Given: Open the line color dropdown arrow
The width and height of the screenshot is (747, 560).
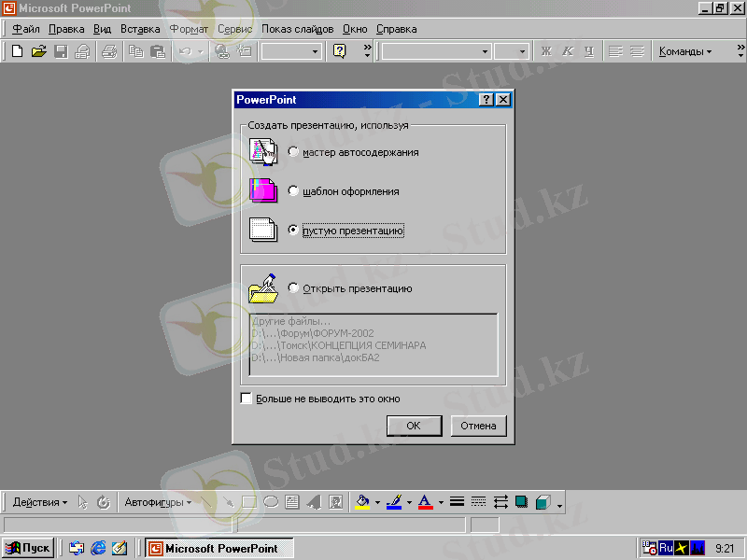Looking at the screenshot, I should [x=409, y=502].
